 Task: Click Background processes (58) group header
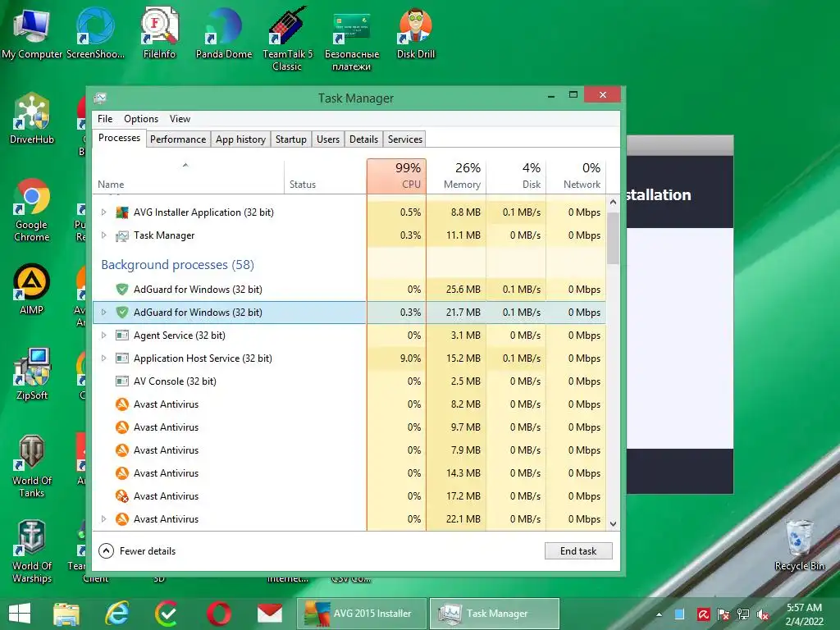(177, 265)
